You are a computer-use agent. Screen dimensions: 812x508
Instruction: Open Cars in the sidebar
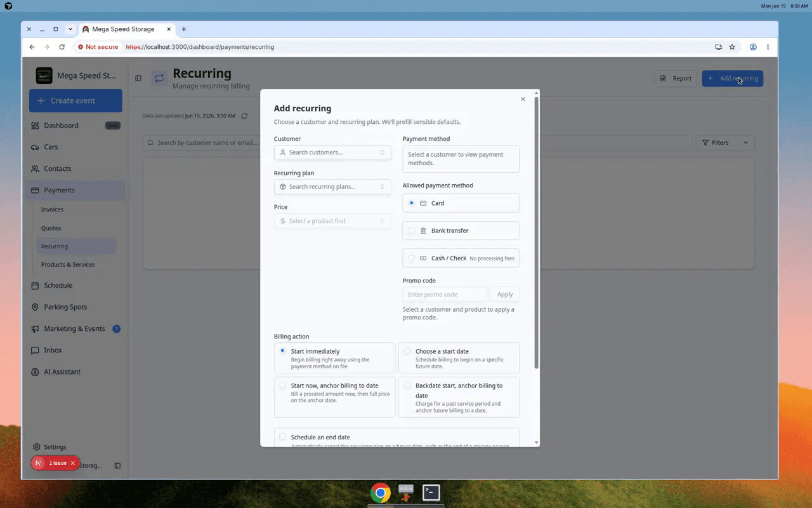(x=75, y=147)
